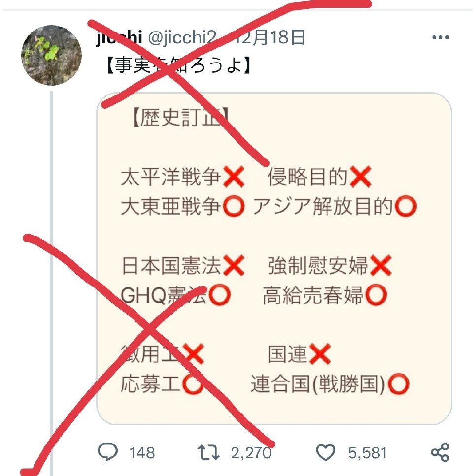
Task: Like the tweet with heart icon
Action: [x=325, y=452]
